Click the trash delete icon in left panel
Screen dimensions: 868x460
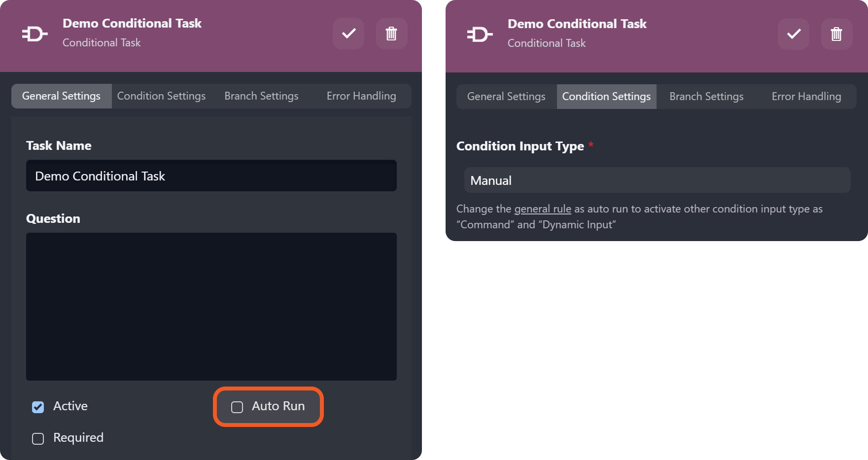click(391, 34)
